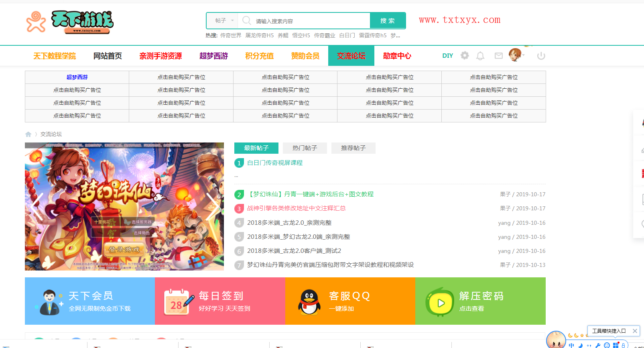Show previous slide with left arrow
The width and height of the screenshot is (644, 348).
tap(37, 206)
